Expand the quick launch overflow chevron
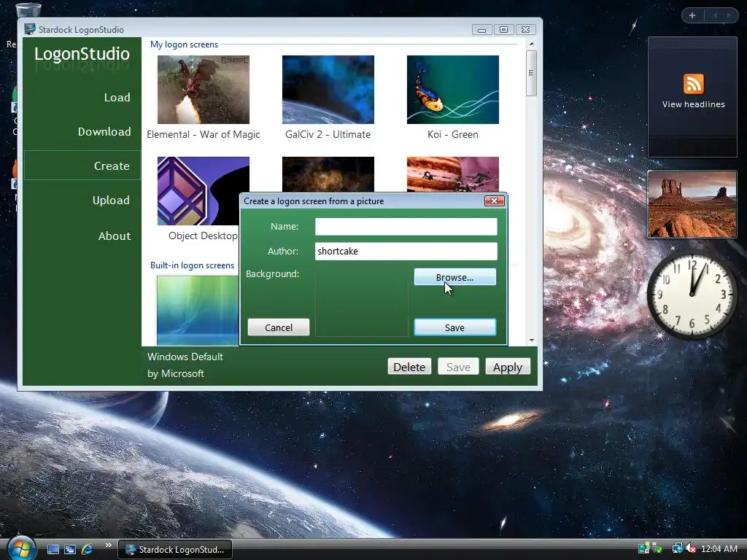747x560 pixels. [108, 545]
